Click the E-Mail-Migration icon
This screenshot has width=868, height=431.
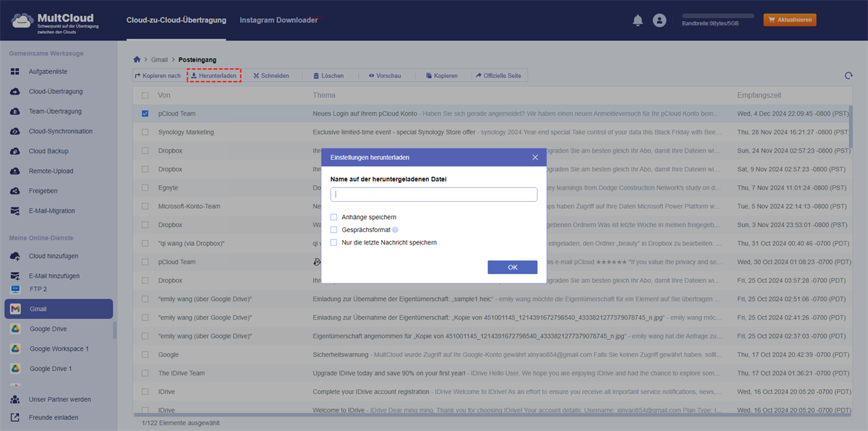[15, 211]
